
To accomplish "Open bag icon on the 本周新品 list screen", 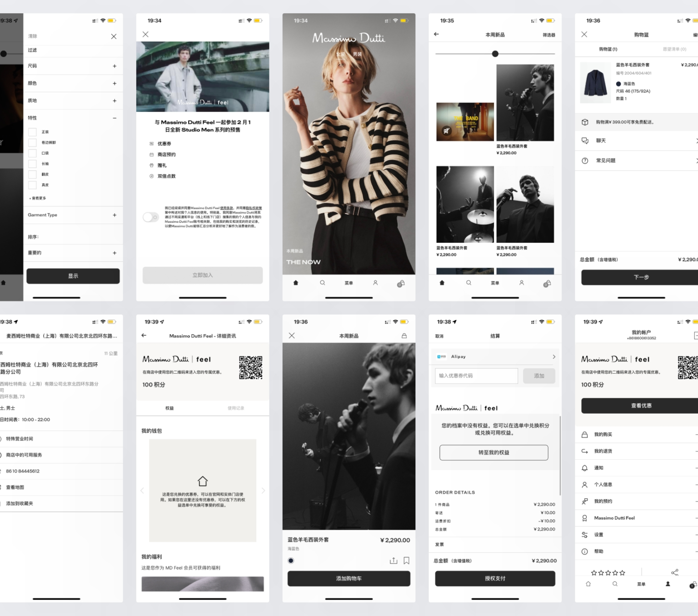I will pyautogui.click(x=547, y=283).
